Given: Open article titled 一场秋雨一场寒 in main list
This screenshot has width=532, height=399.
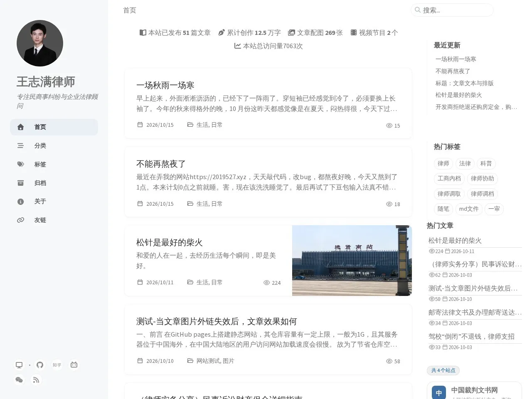Looking at the screenshot, I should click(x=165, y=85).
